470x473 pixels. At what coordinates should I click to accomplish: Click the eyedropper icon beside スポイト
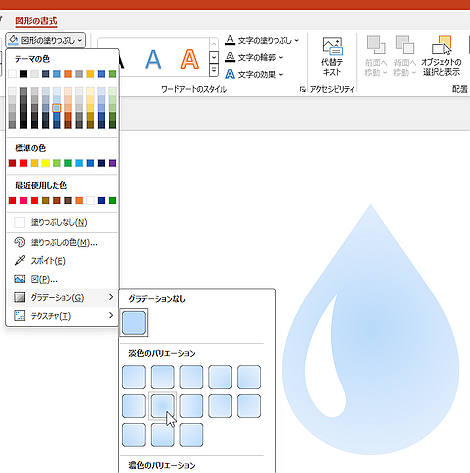tap(20, 260)
